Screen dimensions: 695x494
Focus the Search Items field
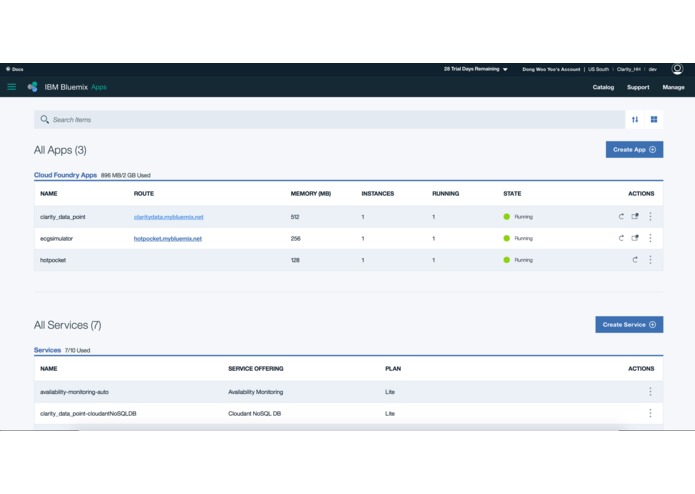coord(329,120)
